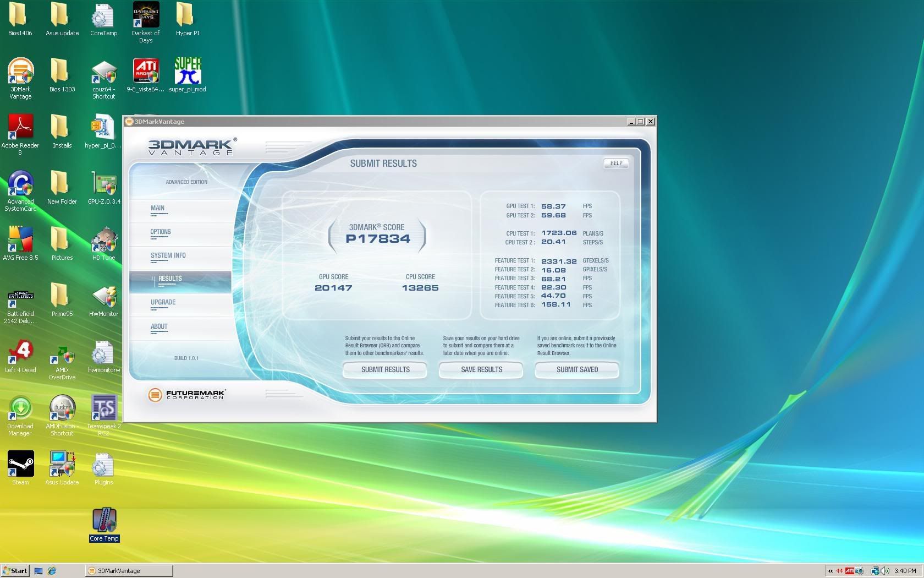
Task: Click the HELP button
Action: click(x=616, y=163)
